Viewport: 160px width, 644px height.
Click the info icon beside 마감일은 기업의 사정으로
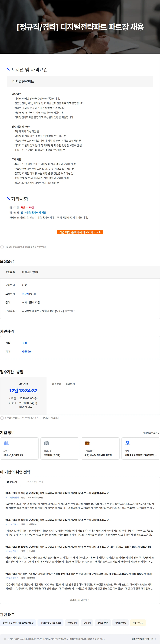tap(2, 418)
